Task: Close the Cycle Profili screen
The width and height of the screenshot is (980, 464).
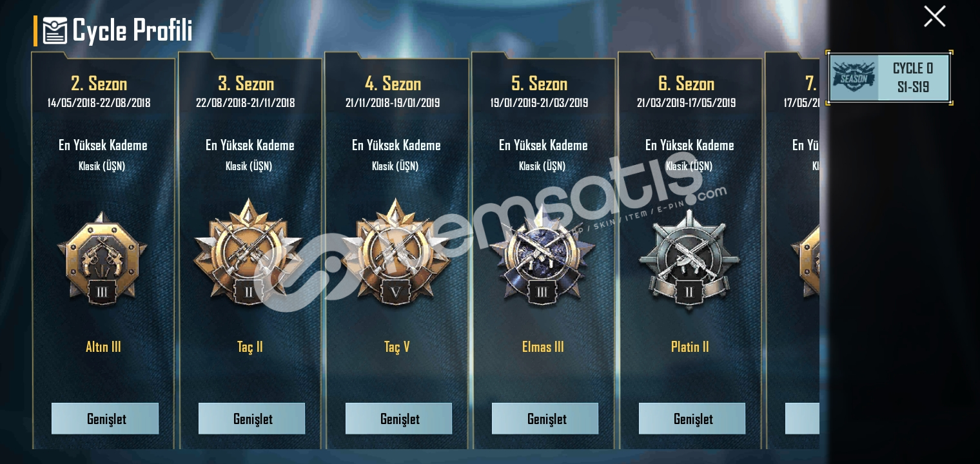Action: click(934, 16)
